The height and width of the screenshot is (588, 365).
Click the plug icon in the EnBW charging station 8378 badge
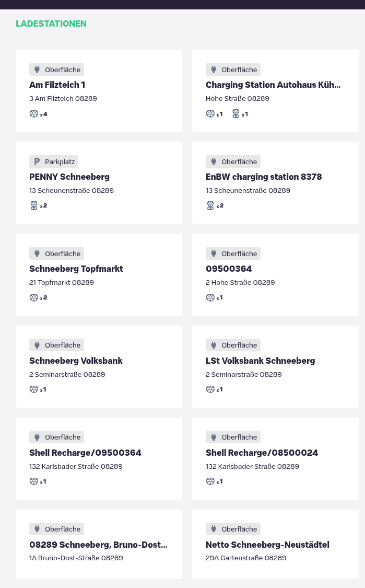tap(214, 162)
